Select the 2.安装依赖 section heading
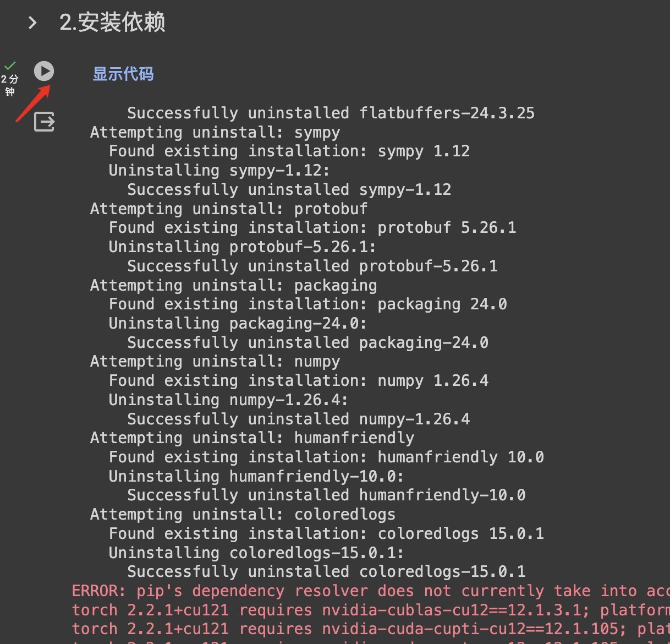670x644 pixels. coord(112,23)
